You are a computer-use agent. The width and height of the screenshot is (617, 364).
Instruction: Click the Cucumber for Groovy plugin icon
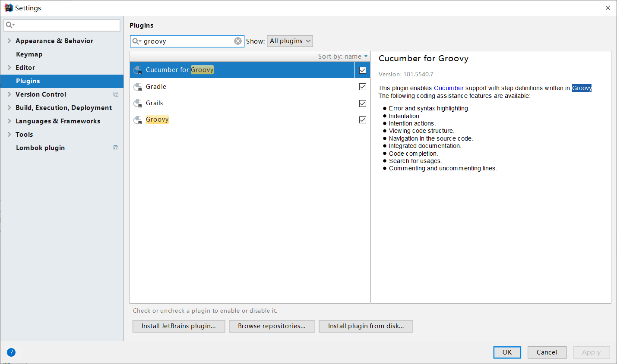[x=138, y=70]
